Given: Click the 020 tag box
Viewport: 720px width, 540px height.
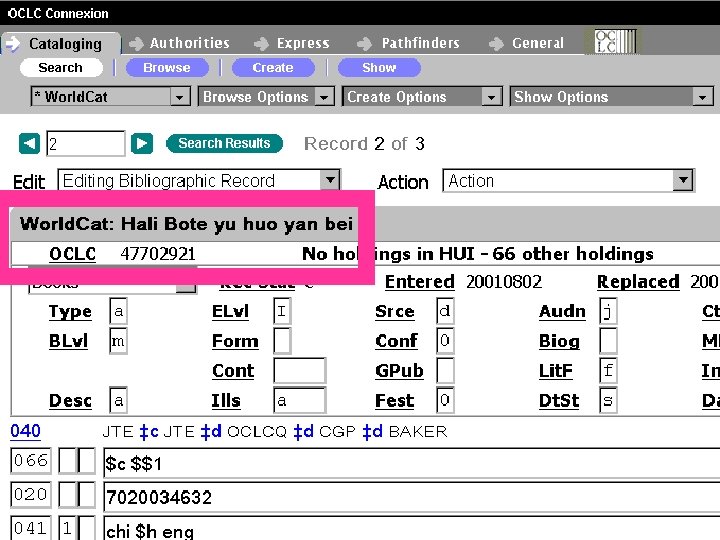Looking at the screenshot, I should 31,495.
